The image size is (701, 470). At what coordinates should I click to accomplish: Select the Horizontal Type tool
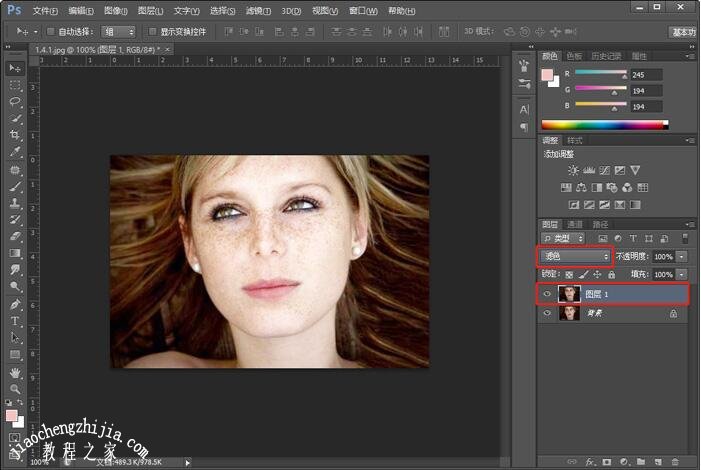coord(15,321)
